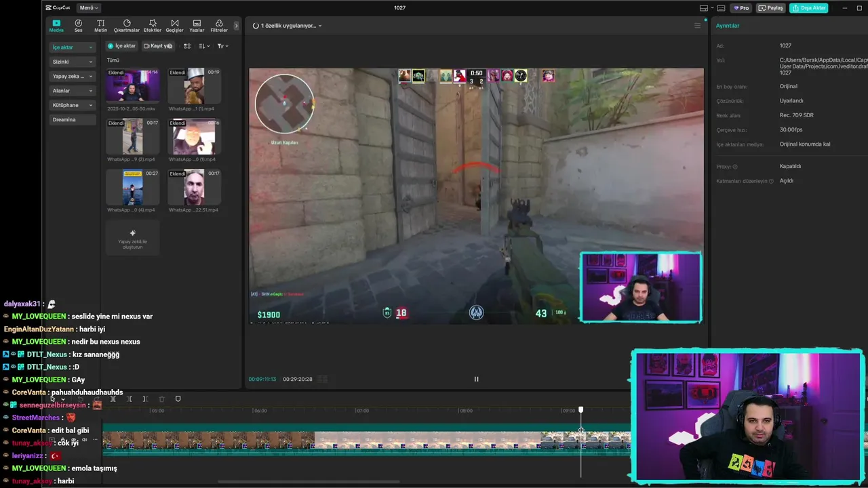Click the Proxy info icon
Image resolution: width=868 pixels, height=488 pixels.
[735, 167]
